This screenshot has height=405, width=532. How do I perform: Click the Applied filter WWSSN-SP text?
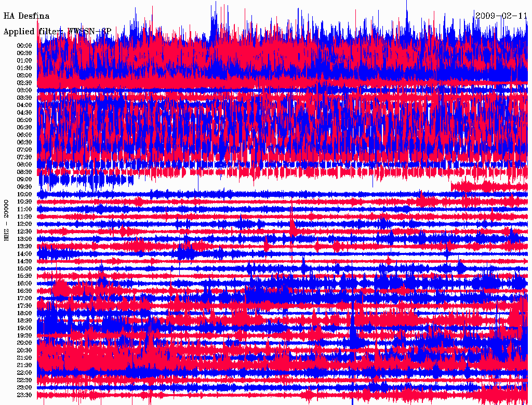point(57,32)
